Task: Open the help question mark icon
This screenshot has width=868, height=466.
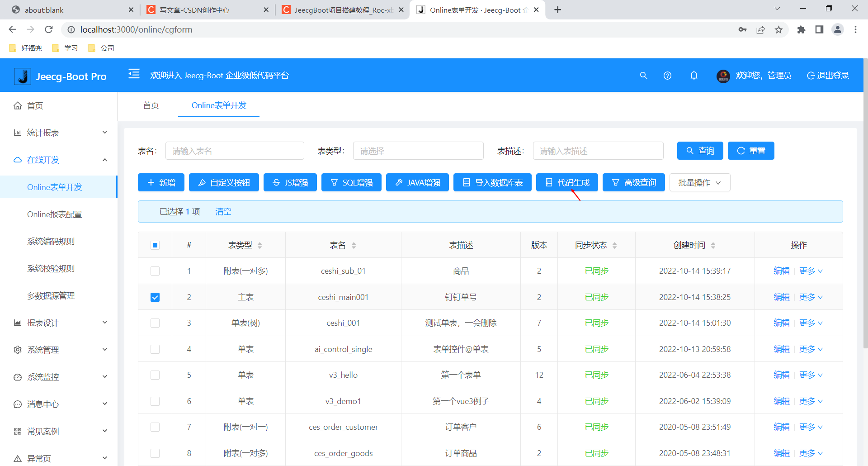Action: [x=667, y=76]
